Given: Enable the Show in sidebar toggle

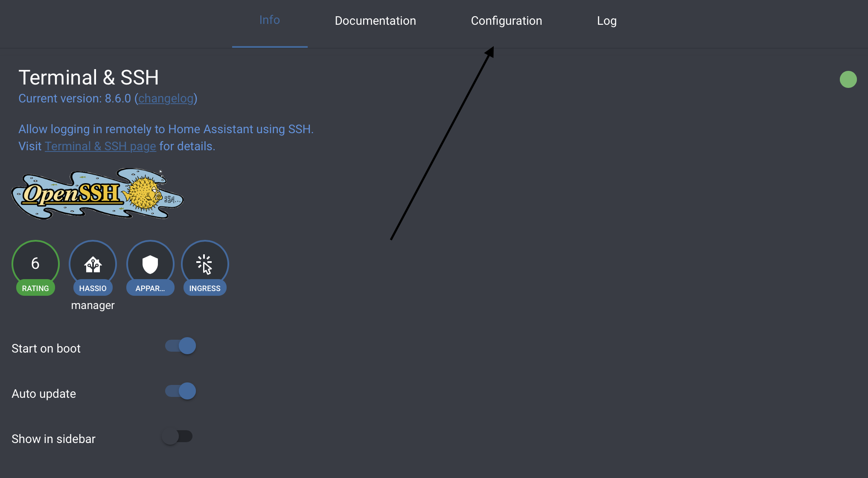Looking at the screenshot, I should [177, 436].
